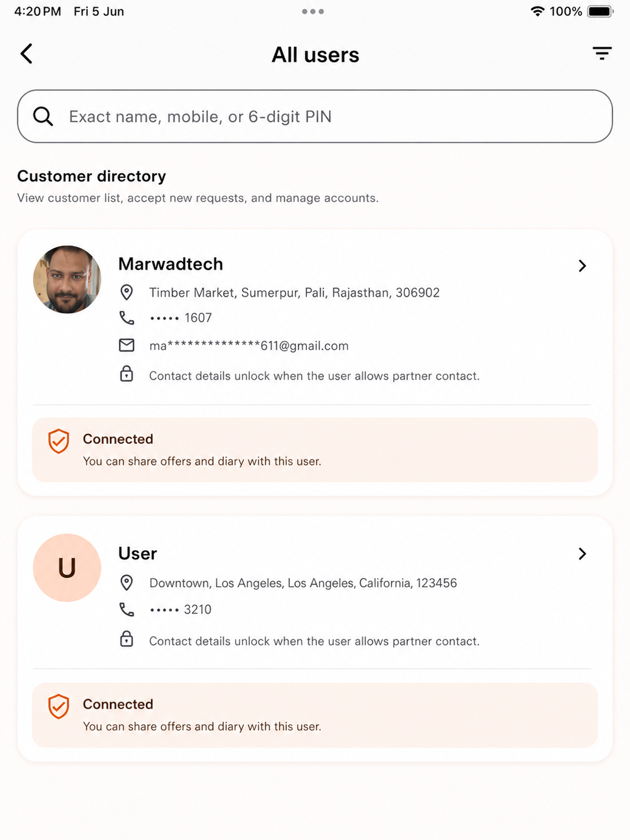Open Marwadtech's profile photo
Image resolution: width=630 pixels, height=840 pixels.
(x=67, y=280)
